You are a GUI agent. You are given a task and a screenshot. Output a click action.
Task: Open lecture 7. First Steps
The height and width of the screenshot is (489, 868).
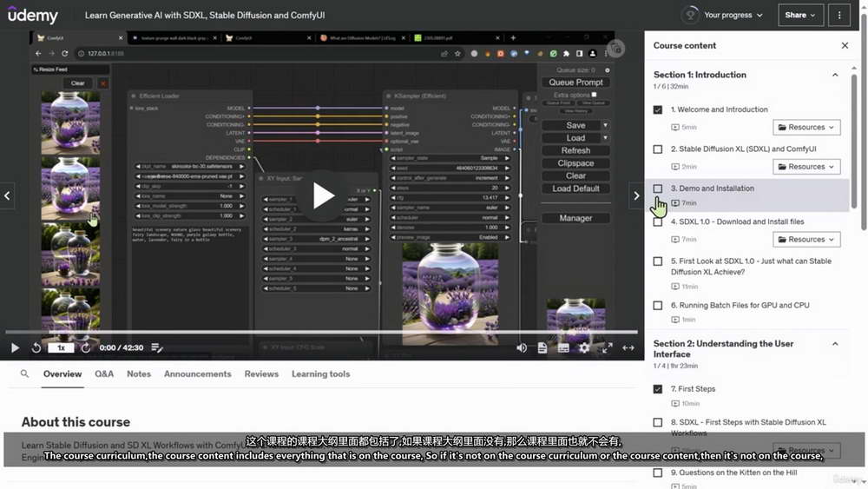pyautogui.click(x=693, y=389)
